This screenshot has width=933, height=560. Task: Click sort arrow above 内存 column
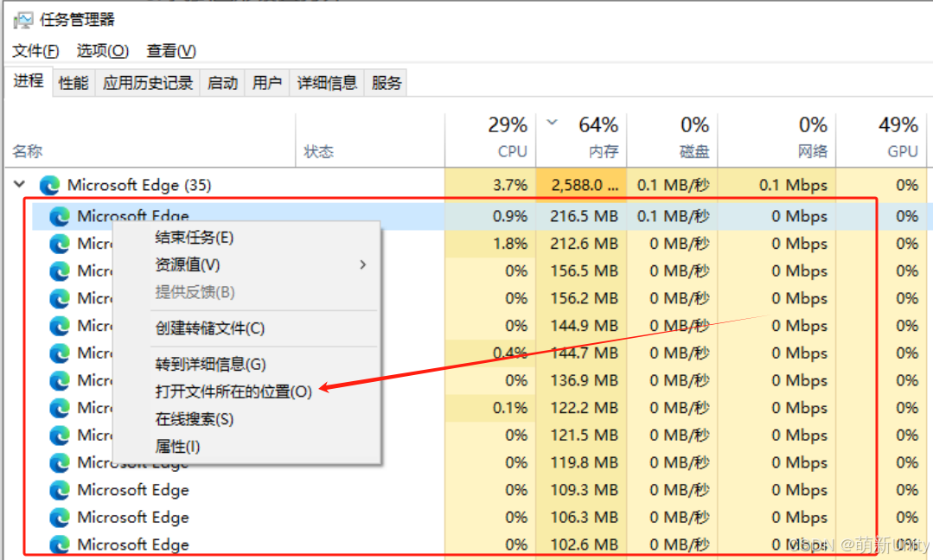coord(553,123)
